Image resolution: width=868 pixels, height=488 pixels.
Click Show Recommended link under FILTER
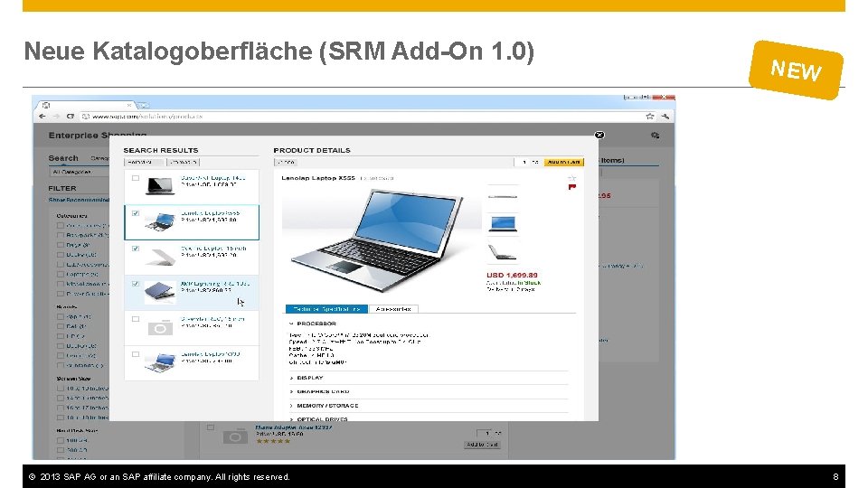[79, 200]
